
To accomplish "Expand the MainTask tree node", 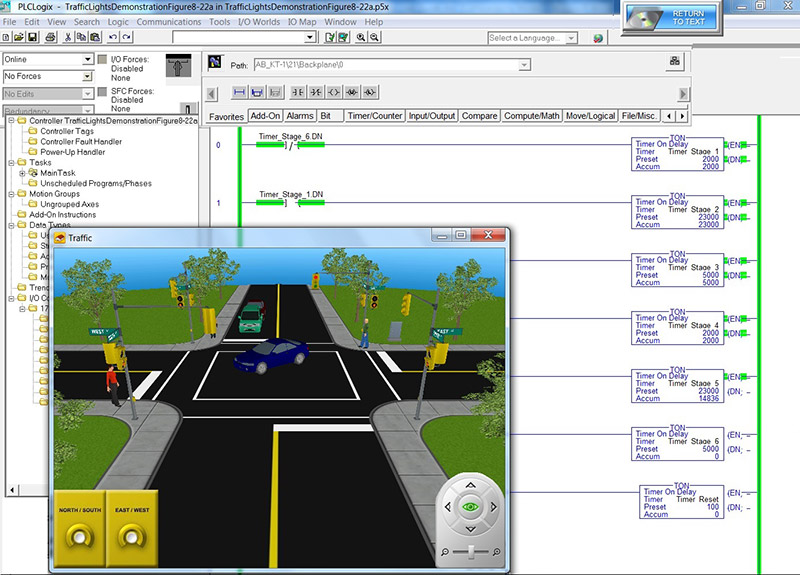I will click(x=22, y=173).
